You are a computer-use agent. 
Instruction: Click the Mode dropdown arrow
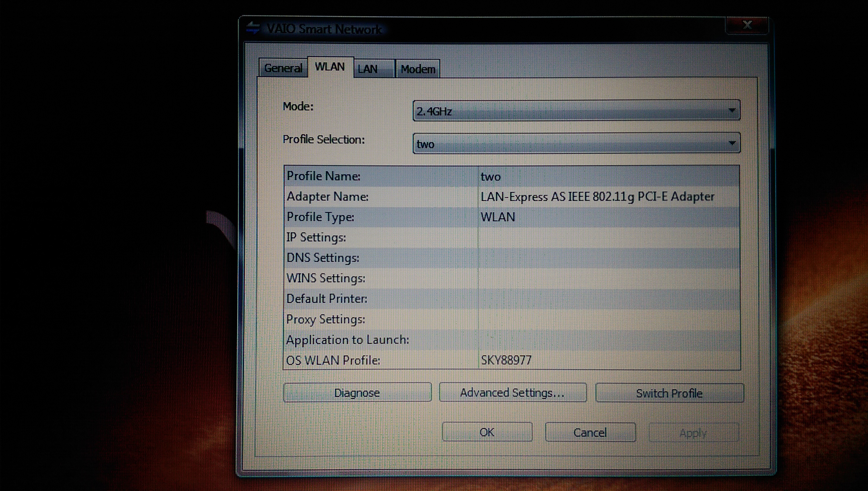click(x=731, y=110)
